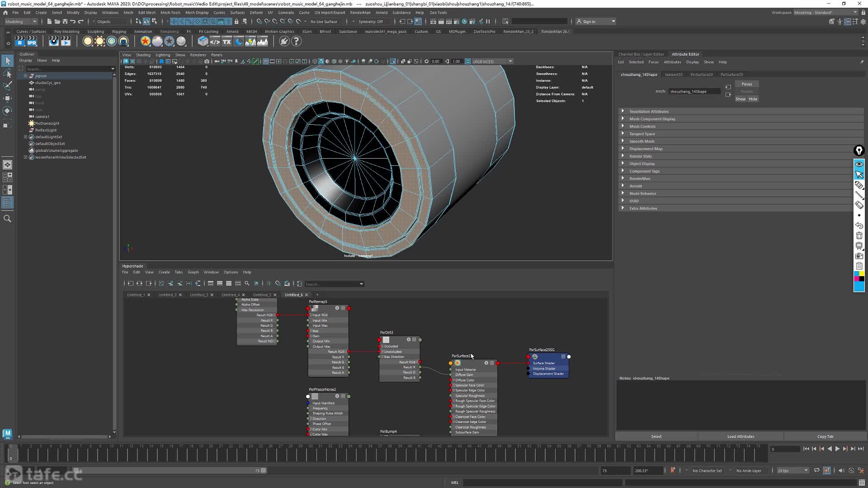Toggle the viewport grid display icon
The height and width of the screenshot is (488, 868).
[266, 61]
